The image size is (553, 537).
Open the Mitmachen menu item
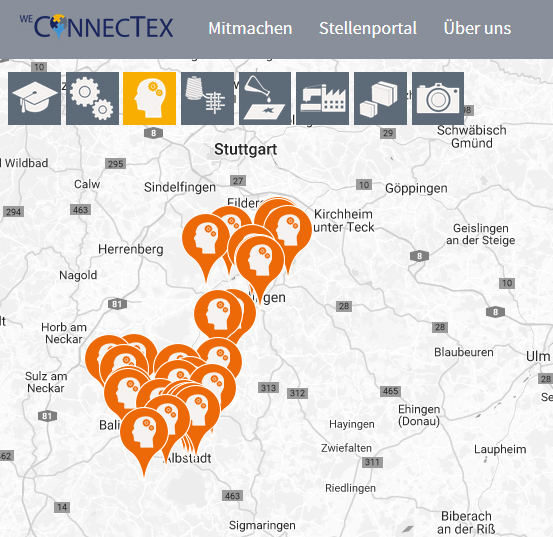click(250, 28)
